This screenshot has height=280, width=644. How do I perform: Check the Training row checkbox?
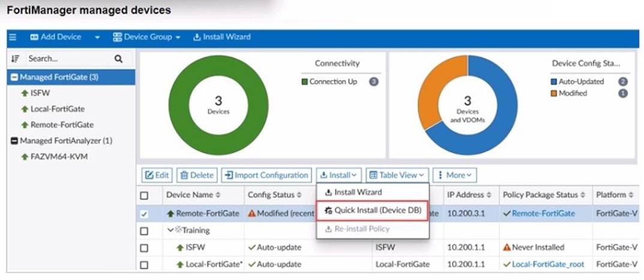pos(144,231)
